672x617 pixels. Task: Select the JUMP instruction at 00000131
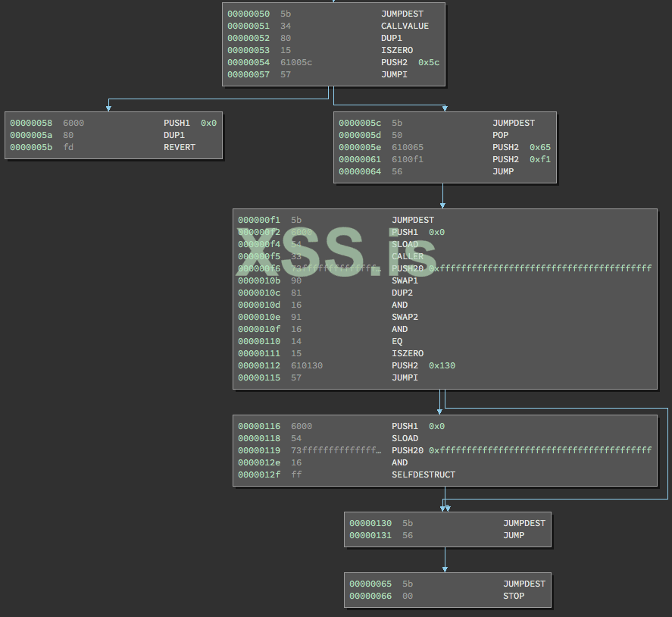click(514, 535)
